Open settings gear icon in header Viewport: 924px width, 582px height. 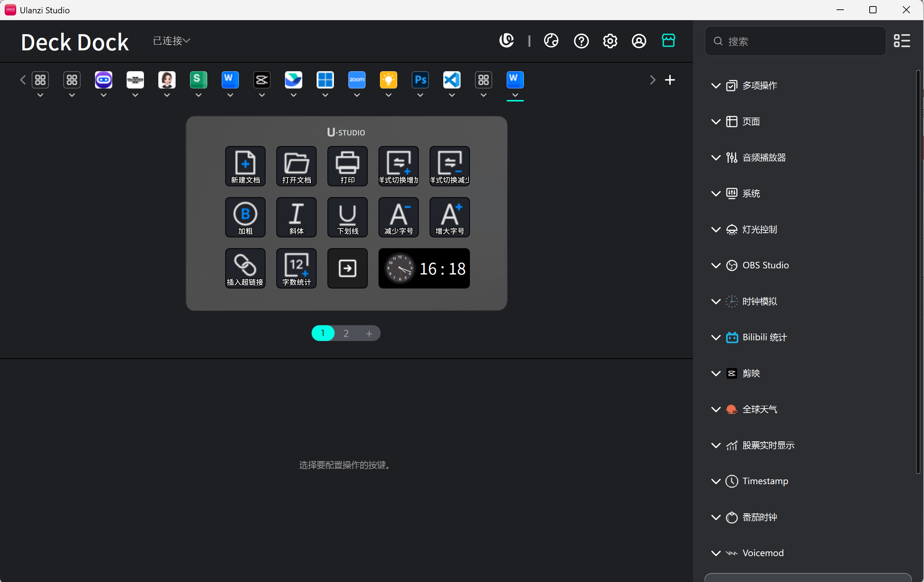(610, 41)
